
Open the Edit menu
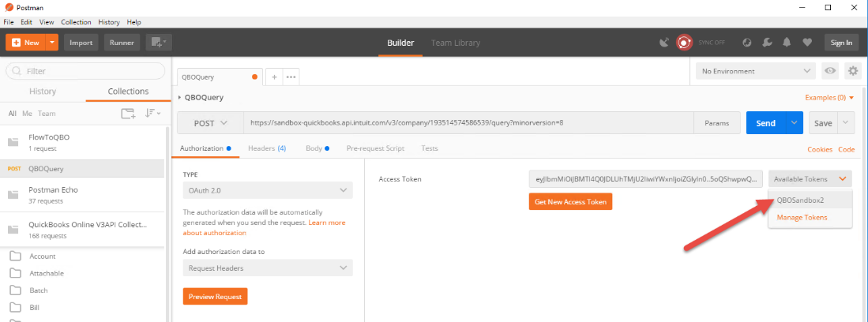[x=27, y=22]
